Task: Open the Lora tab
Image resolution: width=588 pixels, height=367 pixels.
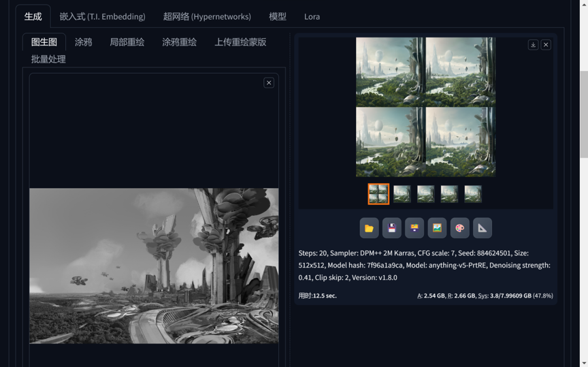Action: click(x=312, y=16)
